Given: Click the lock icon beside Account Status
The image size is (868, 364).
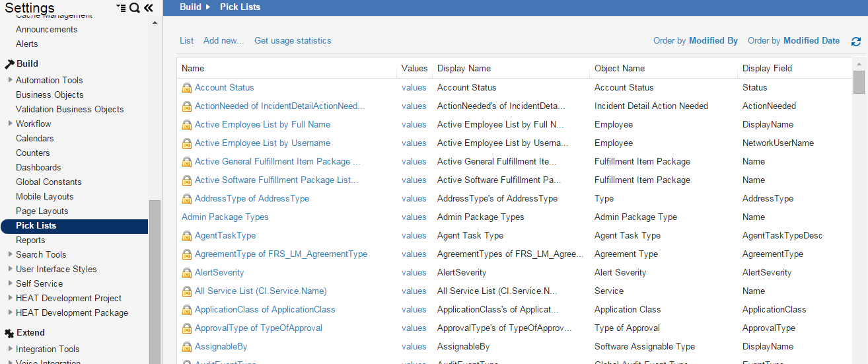Looking at the screenshot, I should pyautogui.click(x=186, y=88).
